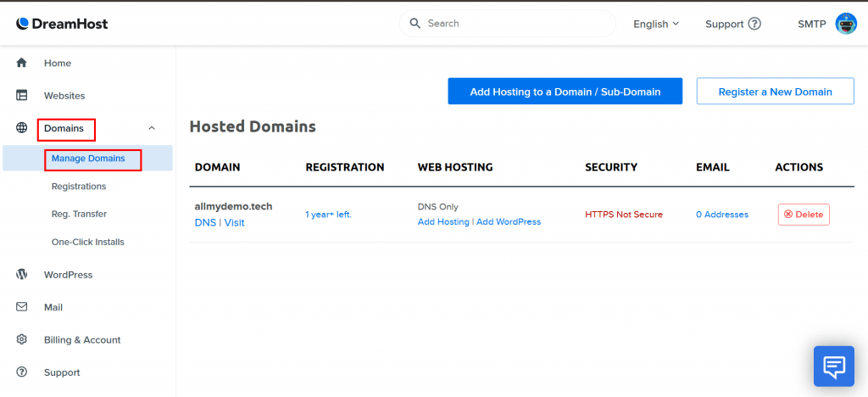Click the REGISTRATION column header

345,167
